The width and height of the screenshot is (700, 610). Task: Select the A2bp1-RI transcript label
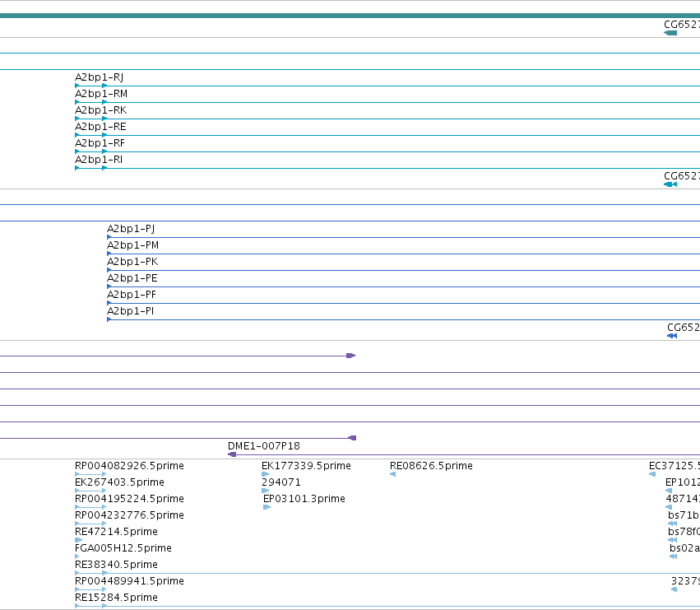click(x=99, y=160)
